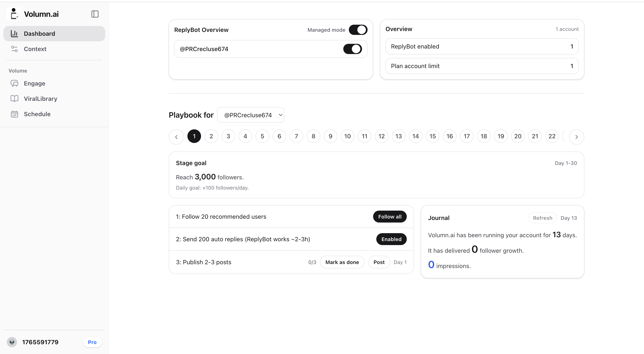Select day 2 in playbook
This screenshot has width=644, height=354.
211,136
